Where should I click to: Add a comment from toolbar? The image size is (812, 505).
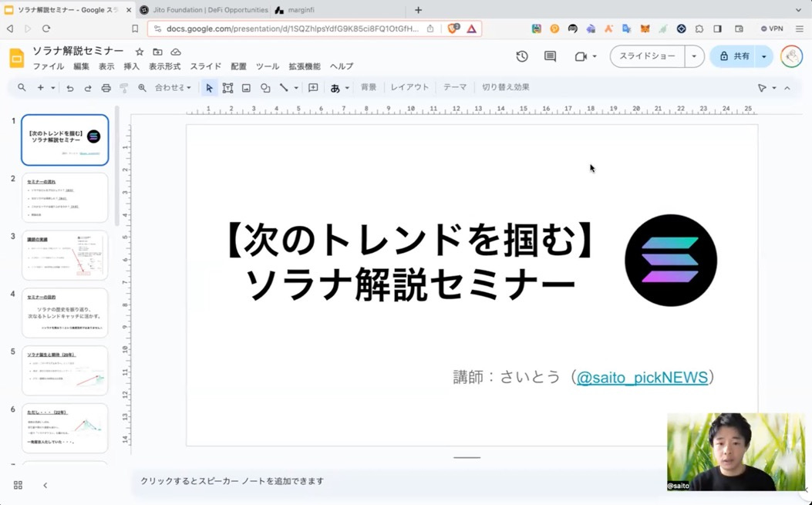coord(313,88)
